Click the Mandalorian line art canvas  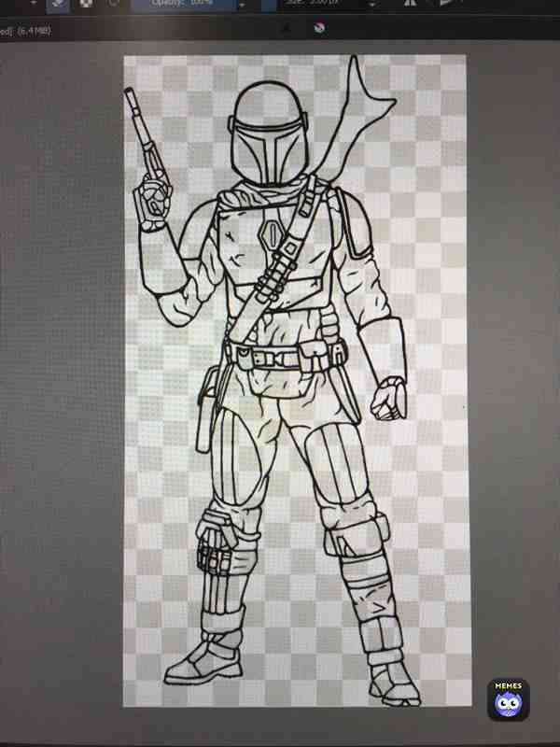pyautogui.click(x=296, y=381)
